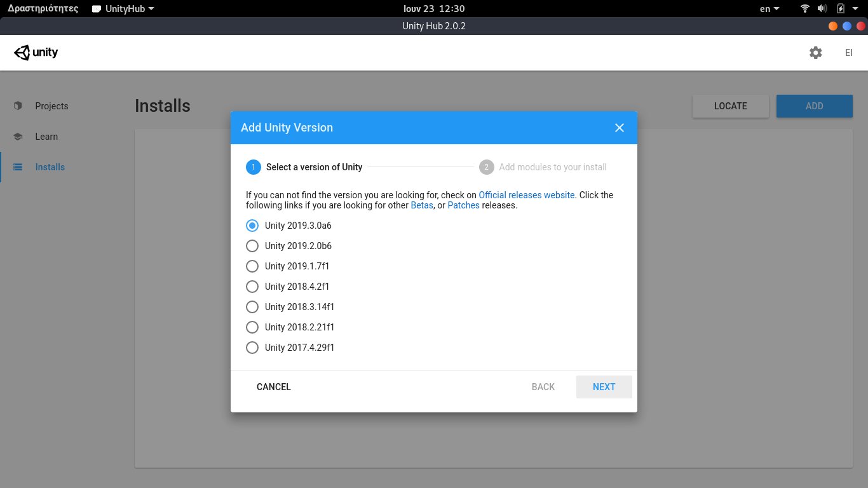
Task: Open the Projects section
Action: point(51,106)
